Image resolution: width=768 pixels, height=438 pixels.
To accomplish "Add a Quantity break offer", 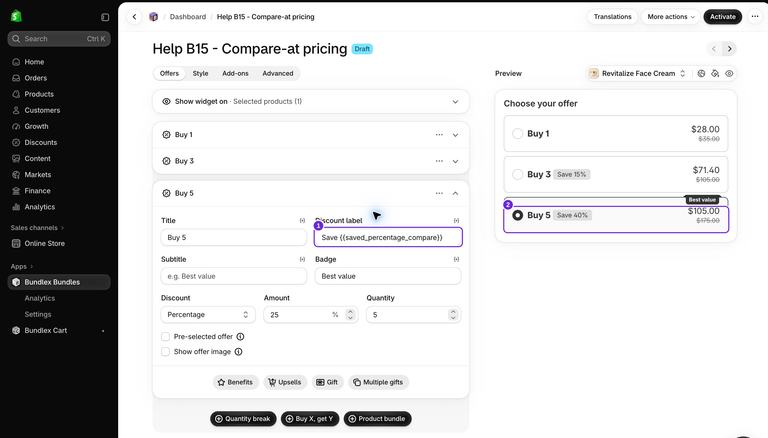I will pos(243,419).
